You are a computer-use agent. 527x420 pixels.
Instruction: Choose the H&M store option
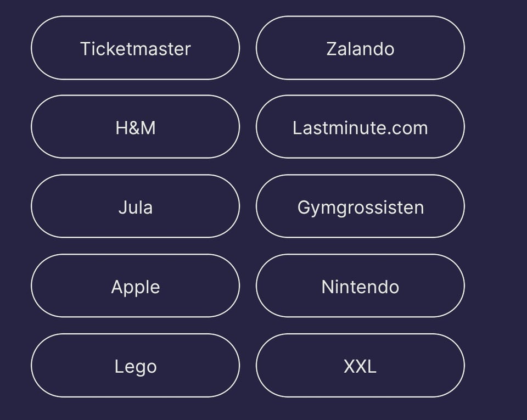click(135, 127)
